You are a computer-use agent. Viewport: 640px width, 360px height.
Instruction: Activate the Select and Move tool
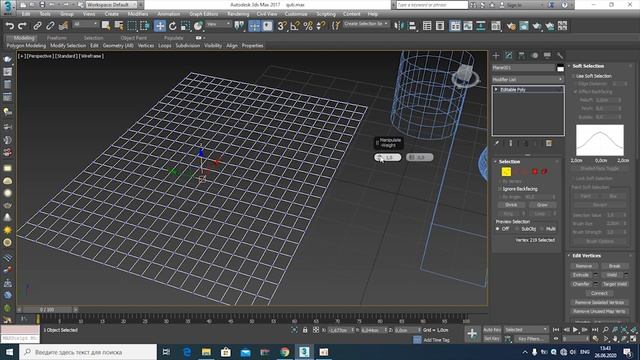coord(160,26)
